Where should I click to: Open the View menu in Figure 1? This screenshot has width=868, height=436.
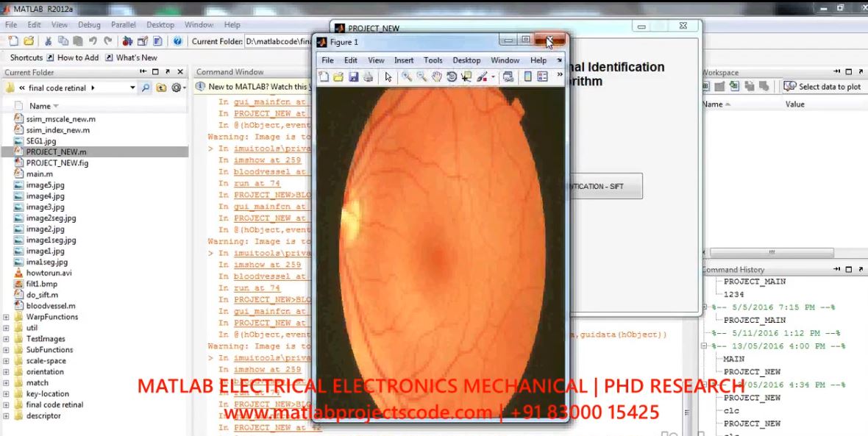point(376,60)
